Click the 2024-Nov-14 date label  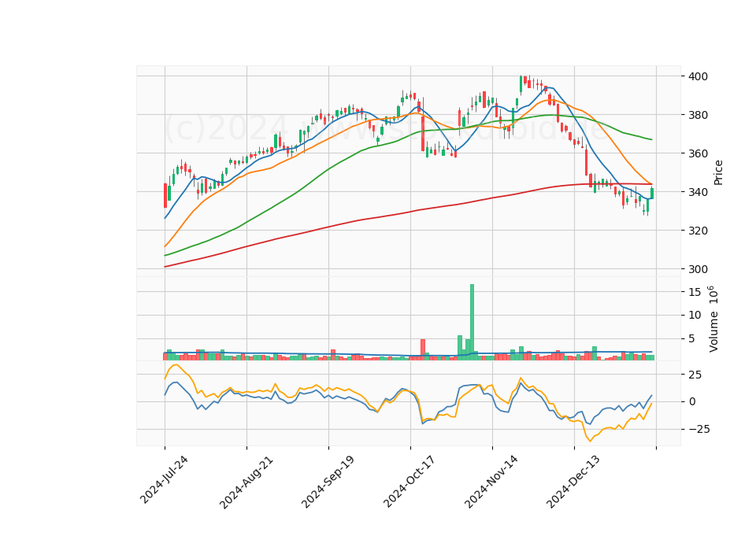tap(491, 482)
